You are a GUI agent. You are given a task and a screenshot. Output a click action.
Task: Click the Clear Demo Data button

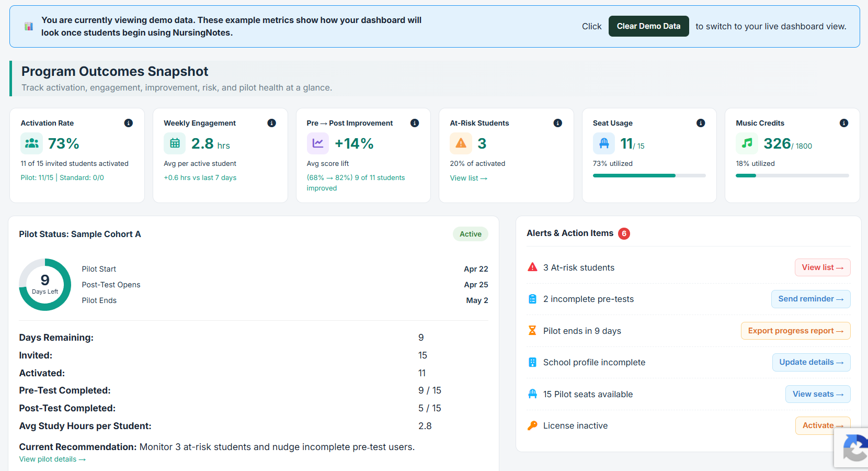(x=648, y=26)
